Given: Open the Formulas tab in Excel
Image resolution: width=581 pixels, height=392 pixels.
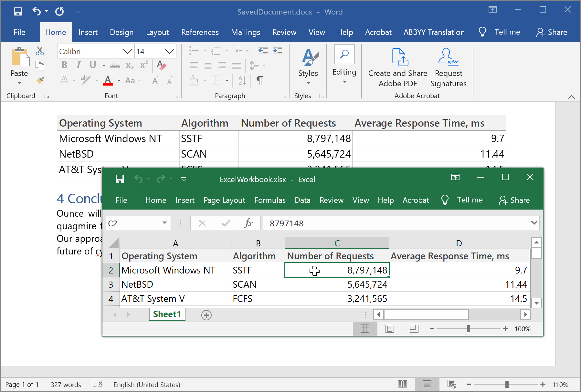Looking at the screenshot, I should pyautogui.click(x=270, y=200).
